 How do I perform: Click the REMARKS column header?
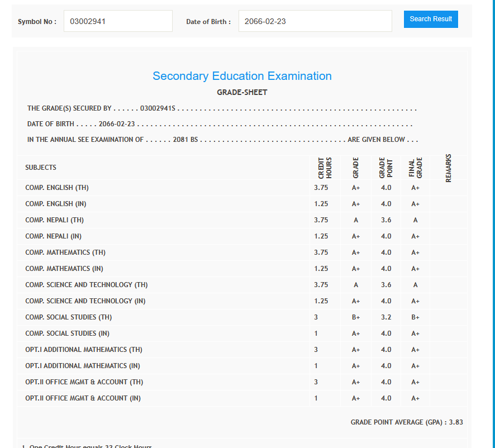pos(448,168)
